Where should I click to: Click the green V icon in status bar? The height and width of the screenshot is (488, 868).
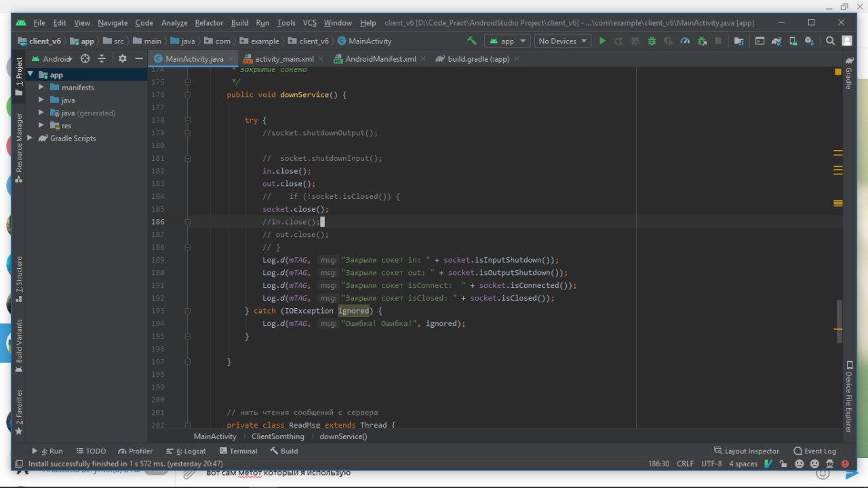pyautogui.click(x=768, y=464)
